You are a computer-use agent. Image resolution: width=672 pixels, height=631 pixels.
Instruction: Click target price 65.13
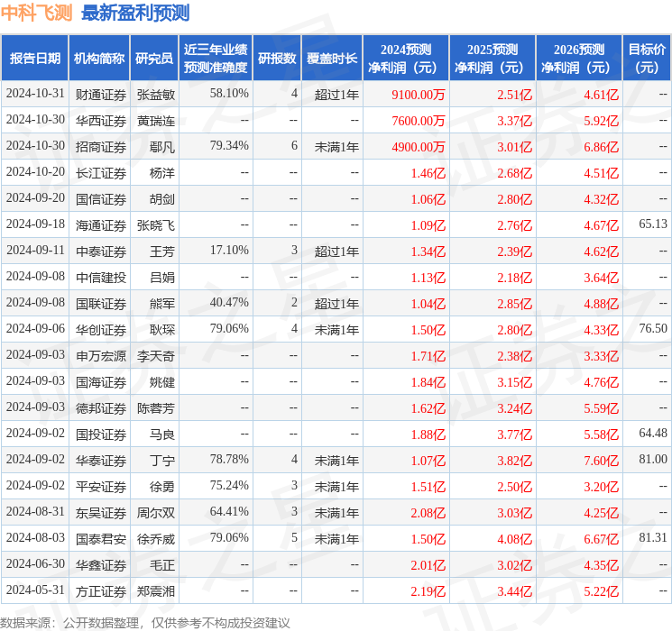click(x=653, y=224)
